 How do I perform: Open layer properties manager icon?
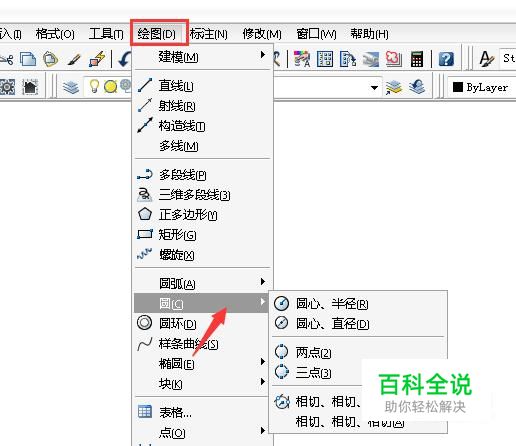tap(71, 88)
